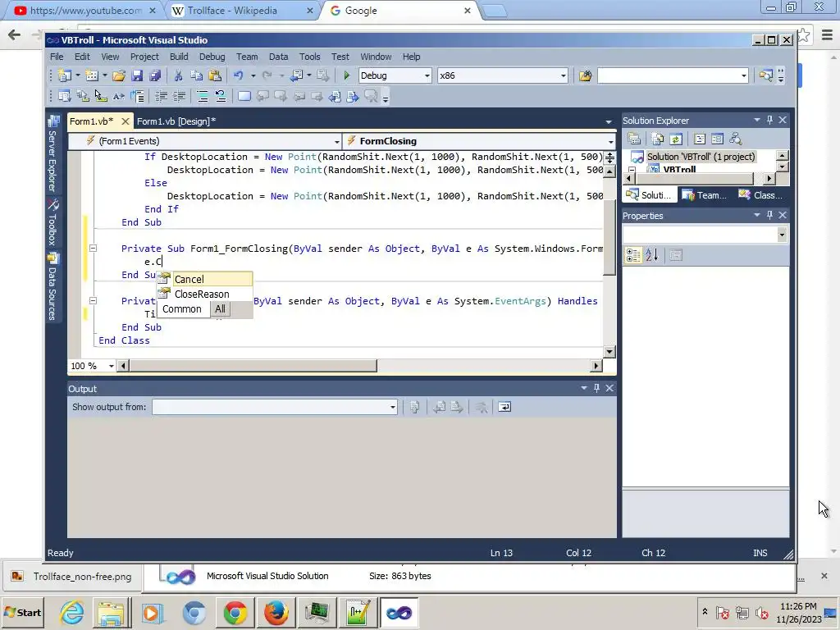Cut selection with the scissors icon
The width and height of the screenshot is (840, 630).
point(178,75)
